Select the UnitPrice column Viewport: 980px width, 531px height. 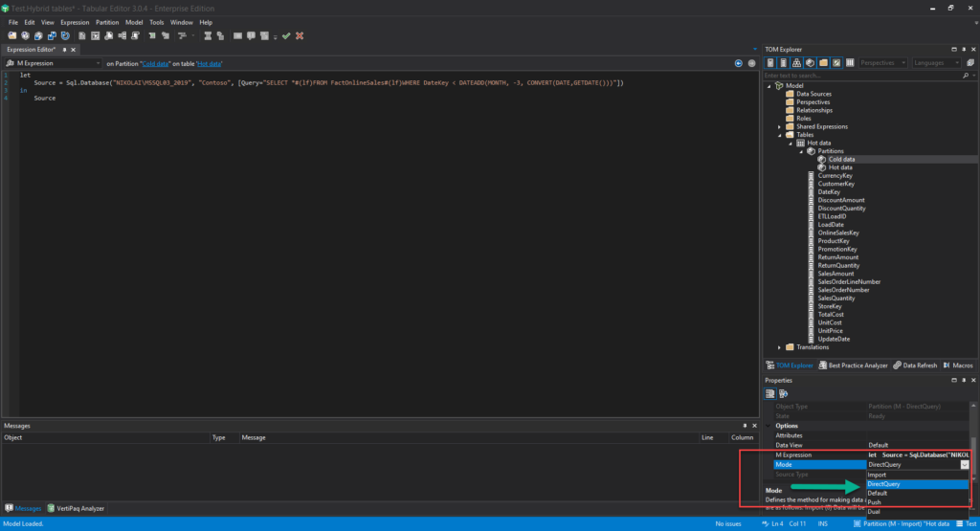coord(830,331)
